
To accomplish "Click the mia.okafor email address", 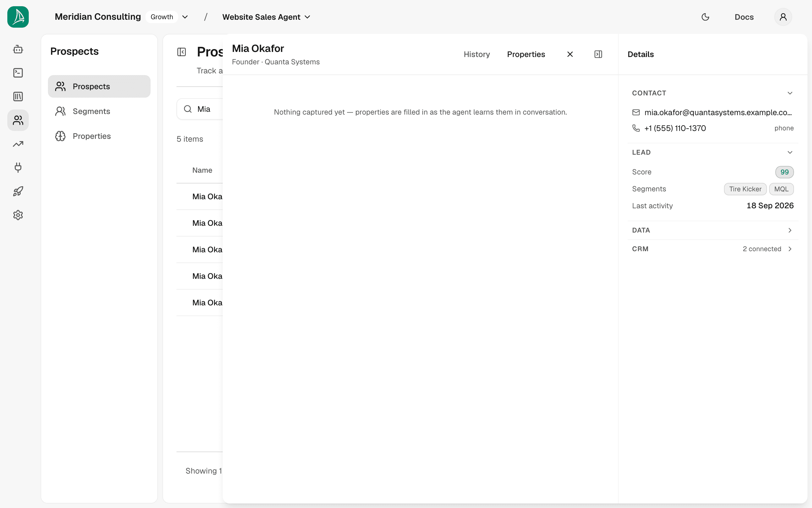I will pos(718,113).
